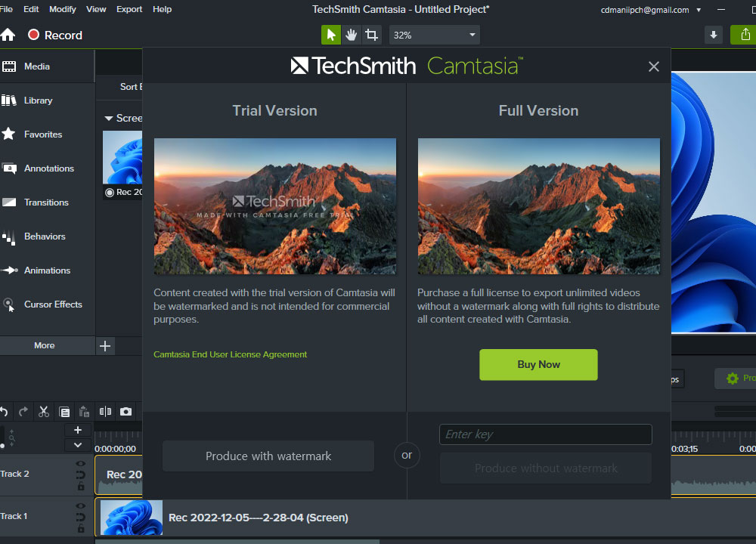This screenshot has width=756, height=544.
Task: Click the Buy Now button
Action: [538, 365]
